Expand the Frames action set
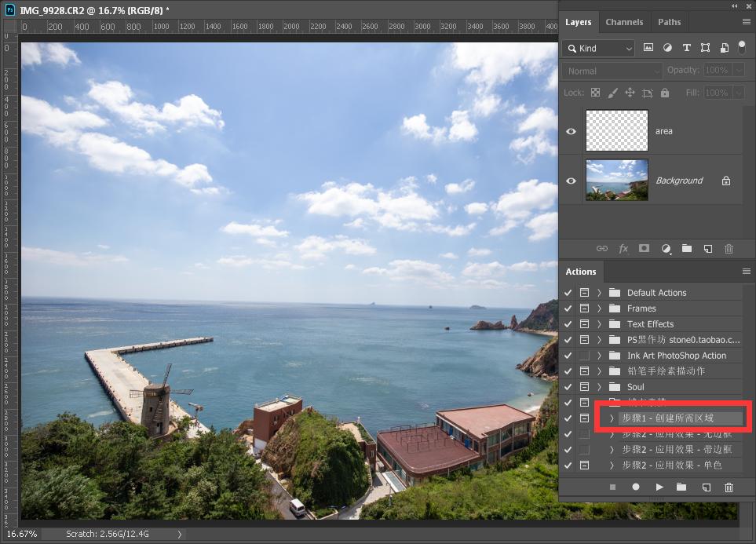The image size is (756, 544). point(599,309)
